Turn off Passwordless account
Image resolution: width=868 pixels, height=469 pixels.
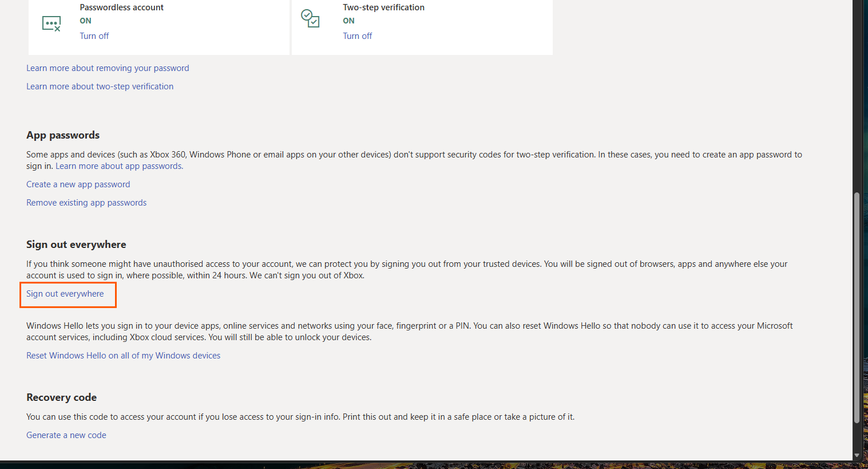pyautogui.click(x=94, y=36)
